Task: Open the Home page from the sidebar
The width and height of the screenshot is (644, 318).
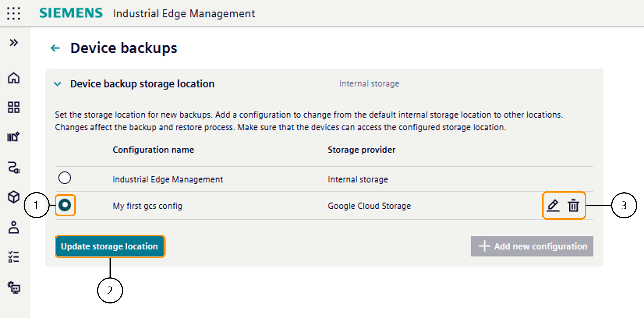Action: pos(14,78)
